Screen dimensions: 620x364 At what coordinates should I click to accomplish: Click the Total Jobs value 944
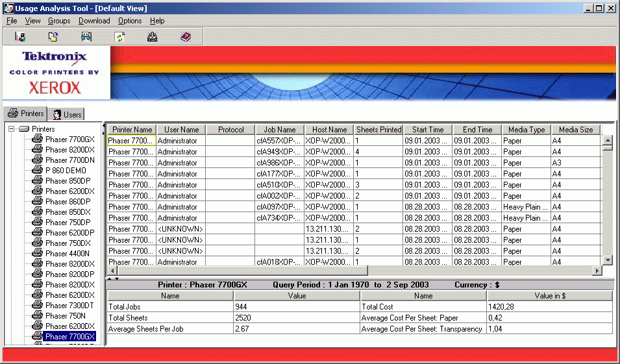point(297,307)
